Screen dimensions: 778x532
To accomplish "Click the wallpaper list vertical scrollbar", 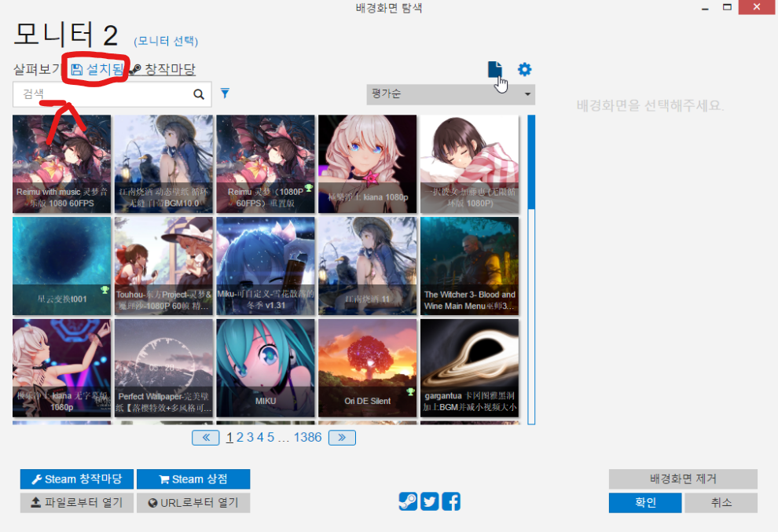I will click(x=531, y=270).
